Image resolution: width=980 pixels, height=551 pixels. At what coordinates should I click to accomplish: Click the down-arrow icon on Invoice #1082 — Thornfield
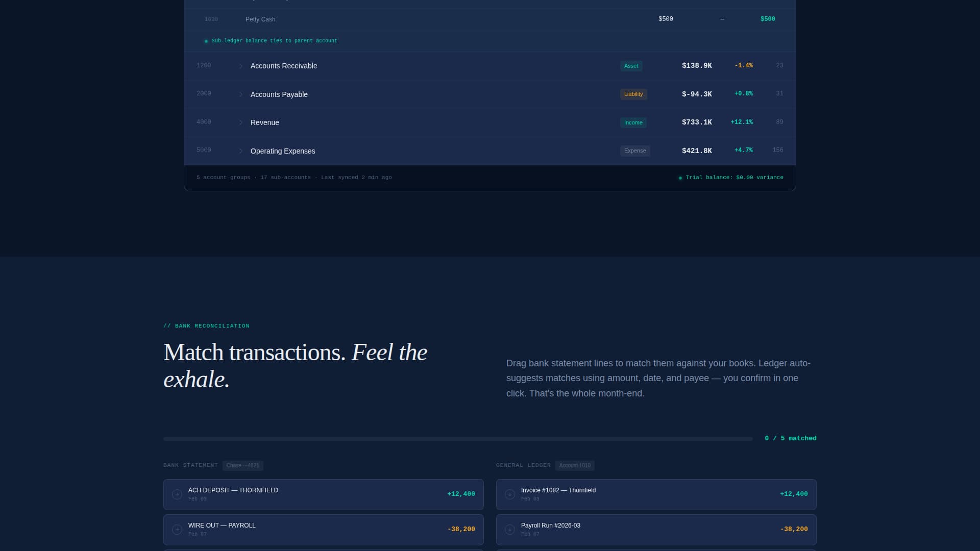click(509, 494)
